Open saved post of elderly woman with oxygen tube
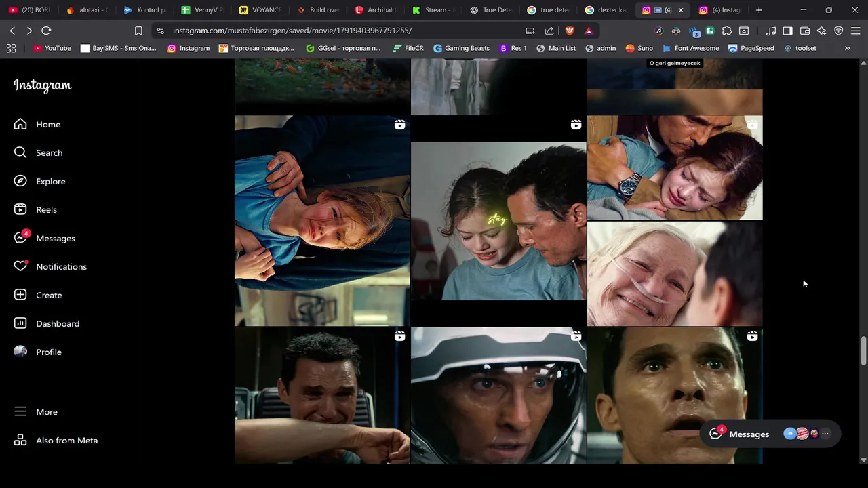The height and width of the screenshot is (488, 868). [x=675, y=274]
